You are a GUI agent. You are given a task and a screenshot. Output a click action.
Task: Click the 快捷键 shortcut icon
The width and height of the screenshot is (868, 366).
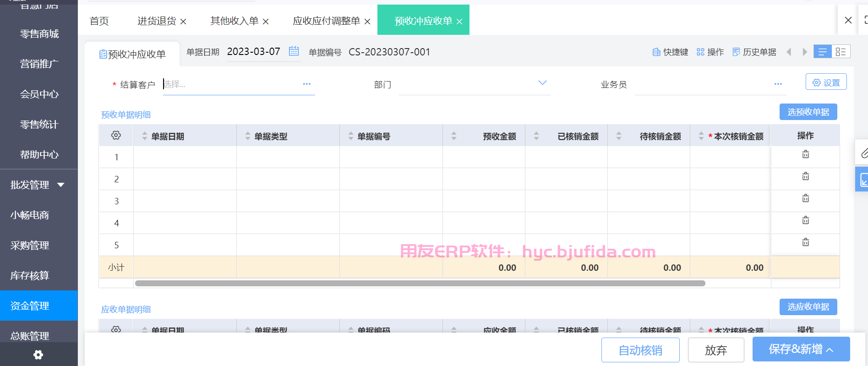point(656,52)
